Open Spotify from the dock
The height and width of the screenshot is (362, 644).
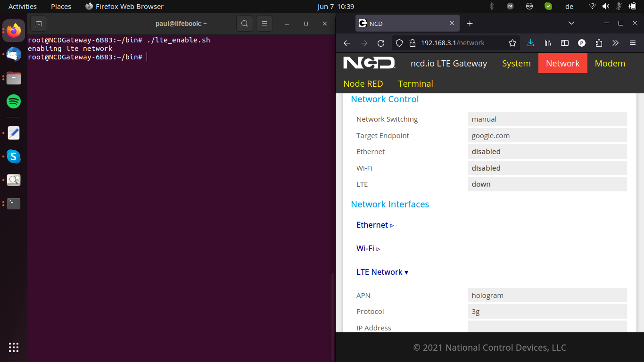tap(14, 101)
